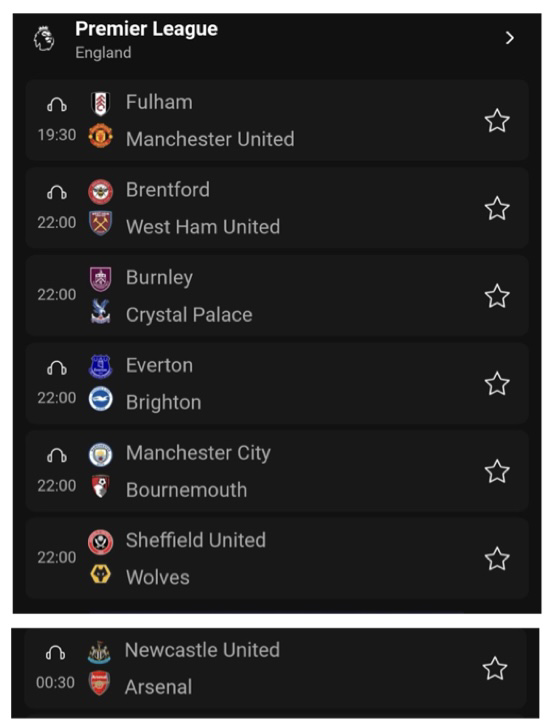This screenshot has height=725, width=551.
Task: Toggle favorite star for Burnley vs Crystal Palace
Action: [497, 296]
